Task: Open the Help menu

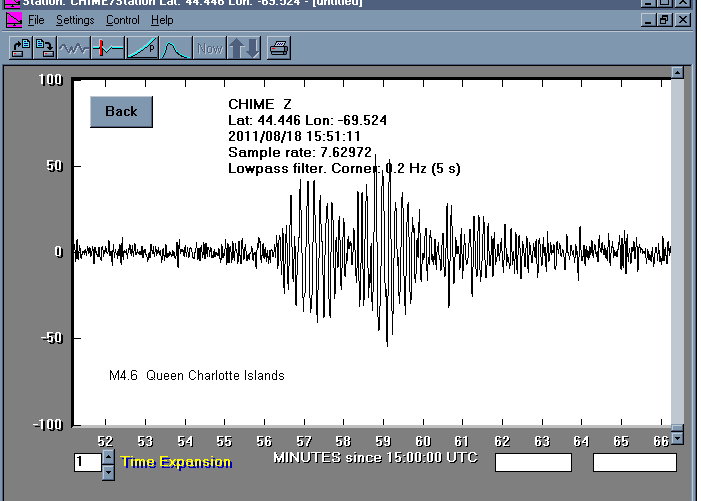Action: (x=162, y=20)
